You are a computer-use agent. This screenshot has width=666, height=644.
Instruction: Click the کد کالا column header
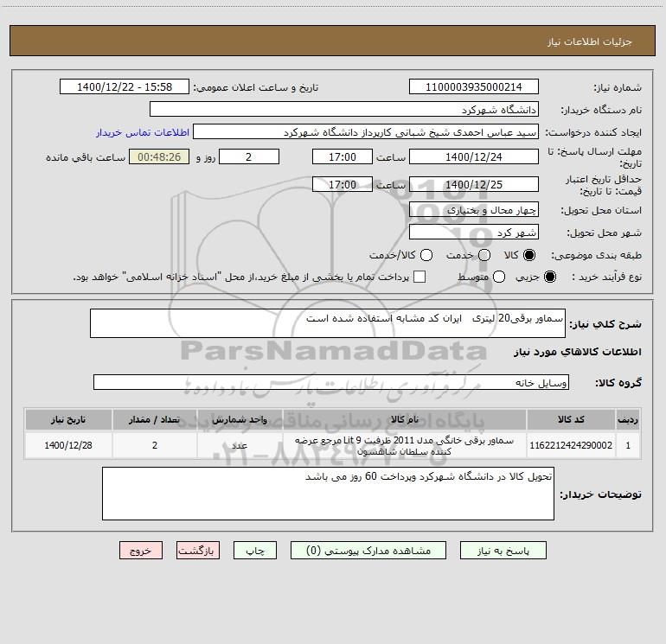[x=571, y=419]
